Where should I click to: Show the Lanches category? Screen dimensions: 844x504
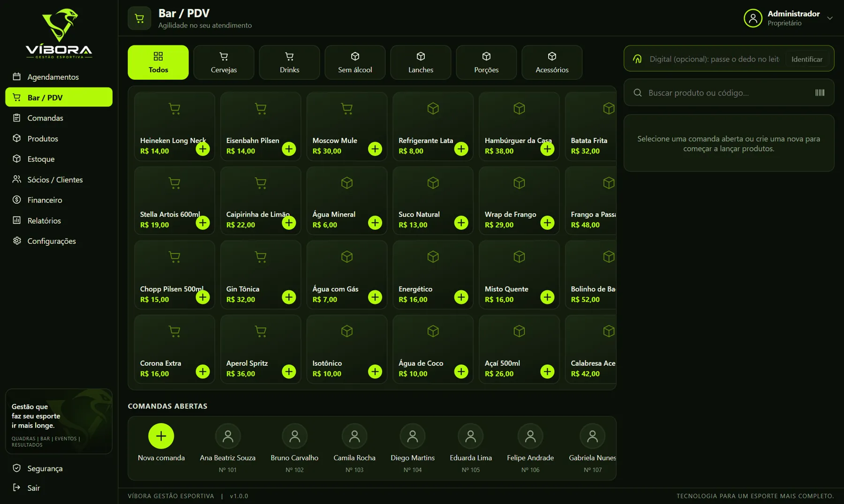pyautogui.click(x=421, y=62)
